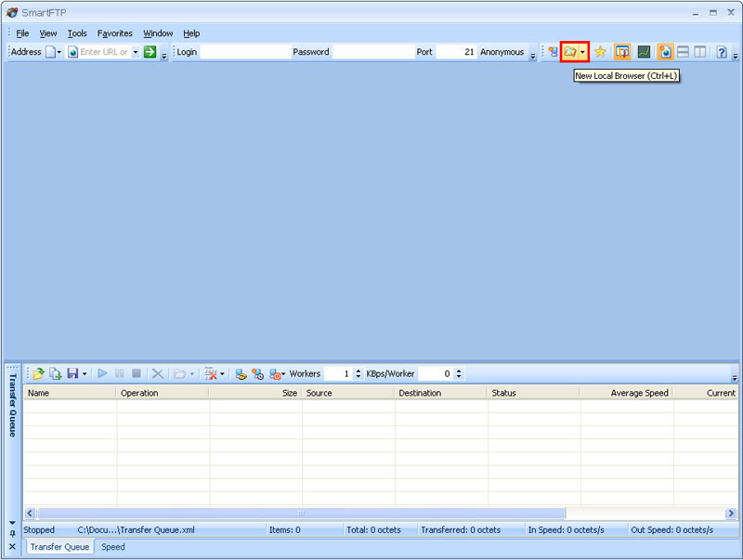This screenshot has width=743, height=560.
Task: Open the grayed folder dropdown arrow in queue toolbar
Action: [x=192, y=374]
